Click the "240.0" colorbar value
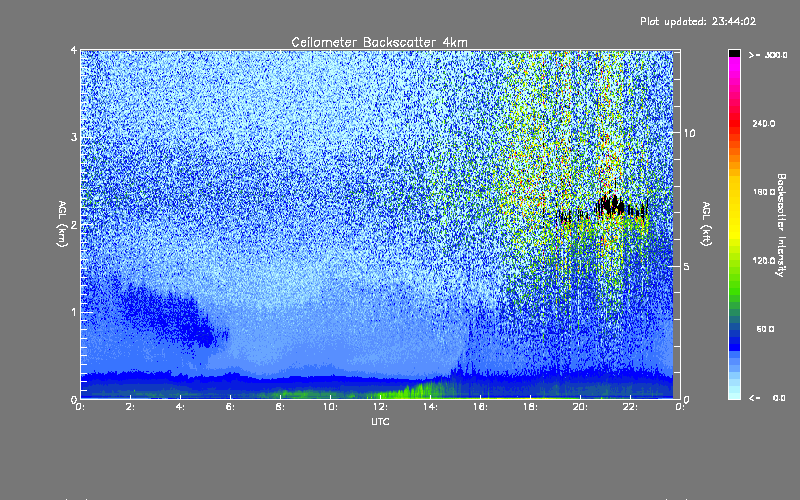The height and width of the screenshot is (500, 800). coord(764,123)
